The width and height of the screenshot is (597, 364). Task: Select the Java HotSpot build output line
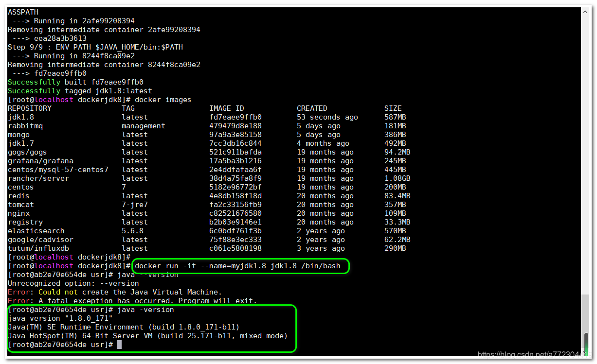[146, 336]
